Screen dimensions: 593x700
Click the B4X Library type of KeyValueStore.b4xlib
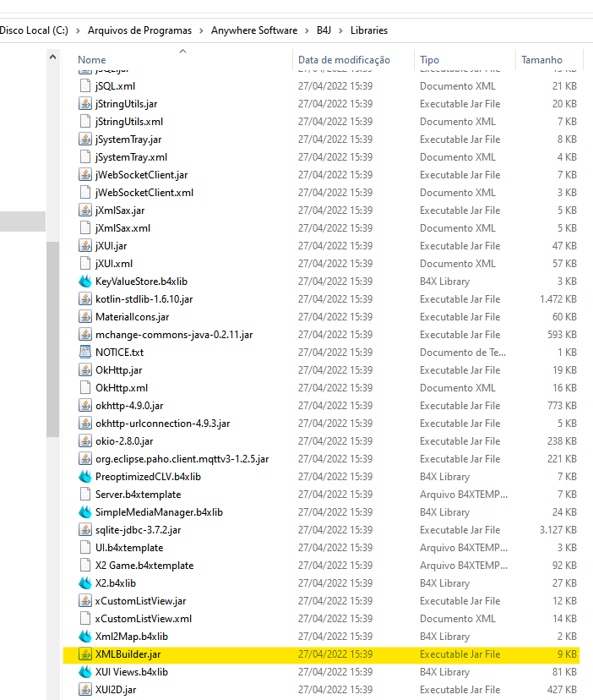pos(444,282)
